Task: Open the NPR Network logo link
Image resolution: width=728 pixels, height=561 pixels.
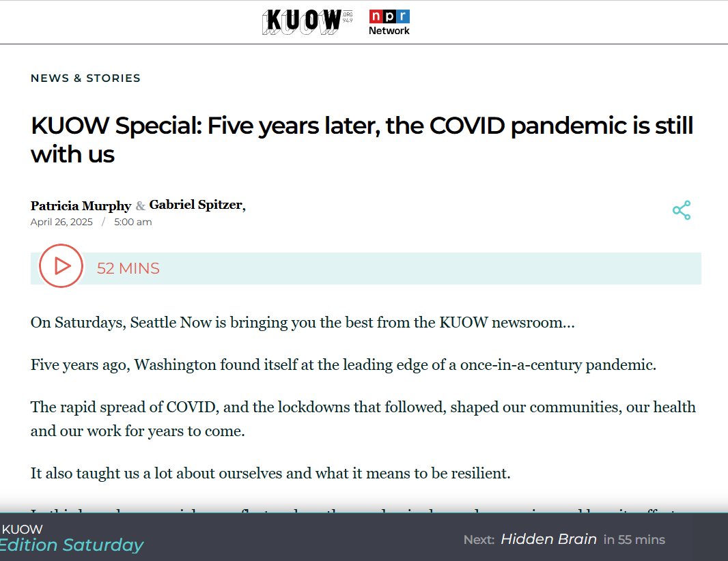Action: pyautogui.click(x=389, y=22)
